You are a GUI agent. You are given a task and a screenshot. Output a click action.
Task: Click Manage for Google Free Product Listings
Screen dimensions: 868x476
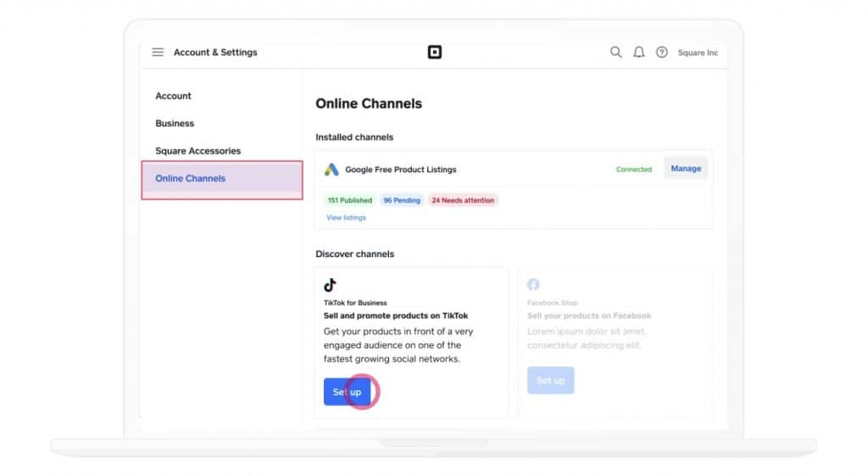(x=686, y=169)
